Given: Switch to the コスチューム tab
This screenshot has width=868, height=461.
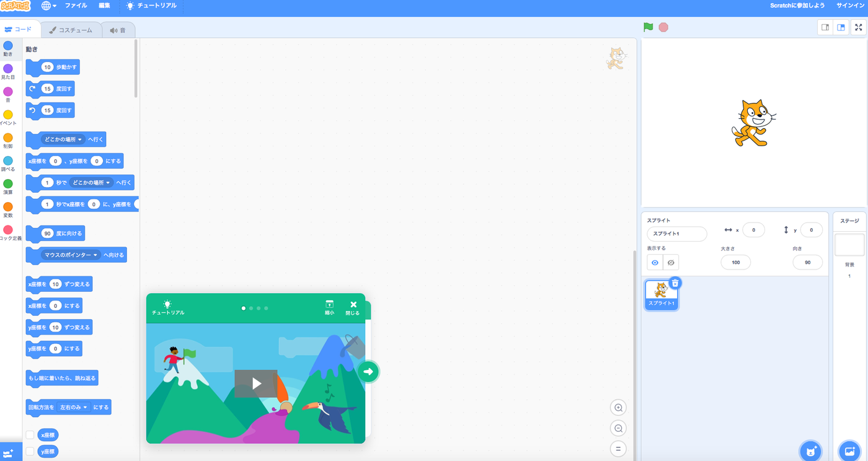Looking at the screenshot, I should (71, 30).
